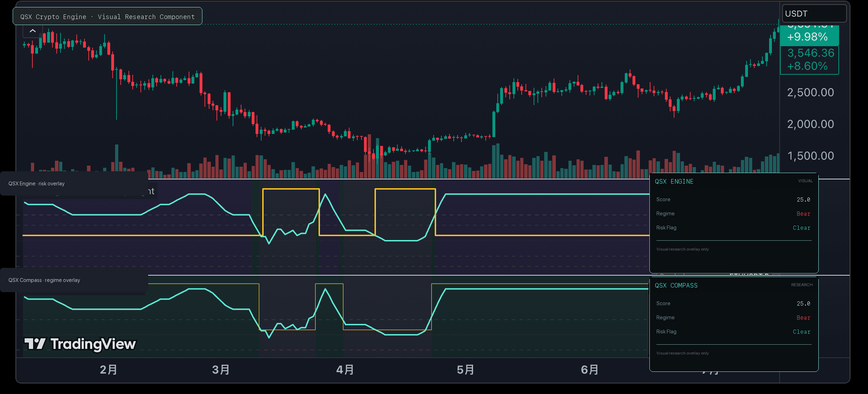Click the 2,000.00 price axis value

[x=810, y=124]
